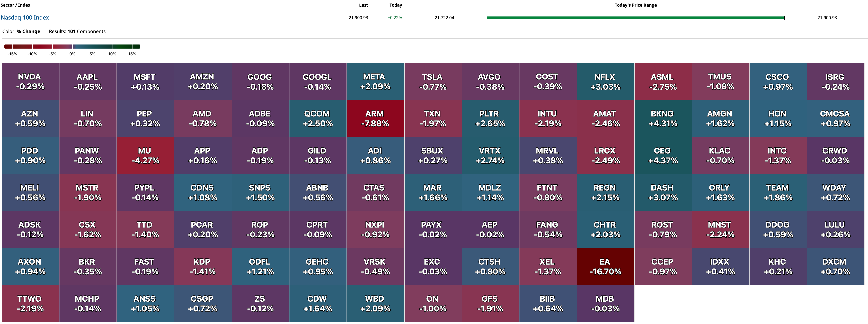Click the BKNG +4.31% tile
This screenshot has width=868, height=324.
(x=663, y=119)
